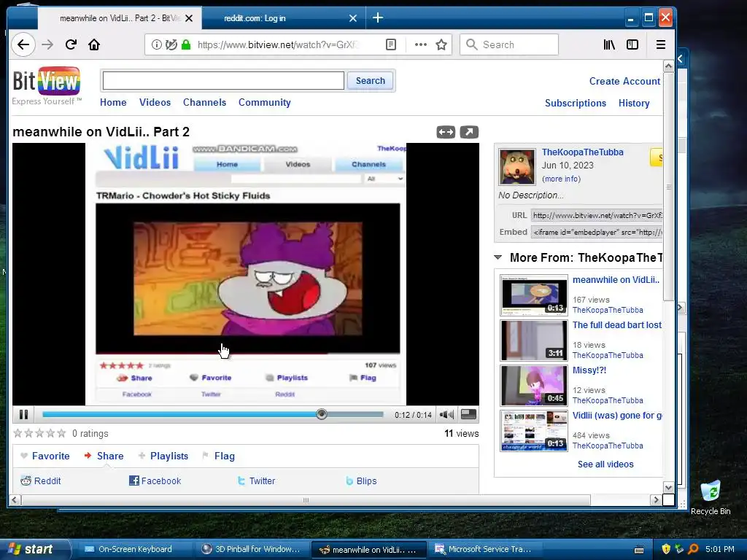Show site information icon in address bar

pyautogui.click(x=156, y=44)
